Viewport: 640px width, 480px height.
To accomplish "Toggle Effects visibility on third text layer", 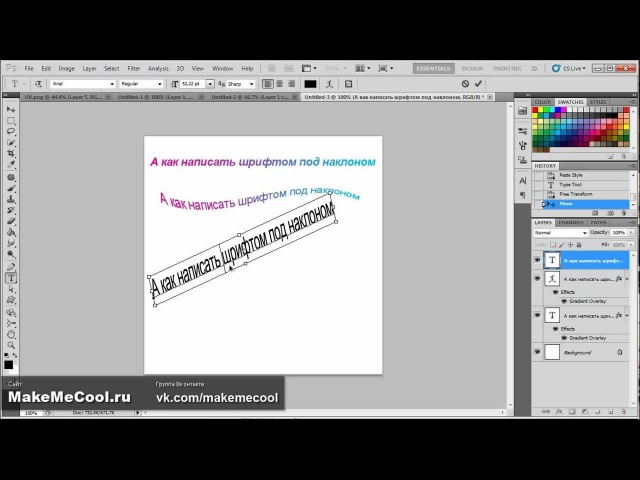I will 555,329.
